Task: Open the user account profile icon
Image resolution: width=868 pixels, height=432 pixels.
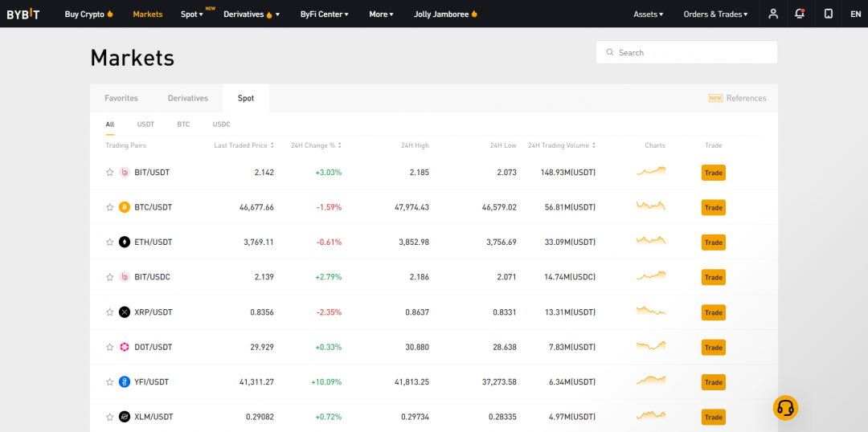Action: click(772, 14)
